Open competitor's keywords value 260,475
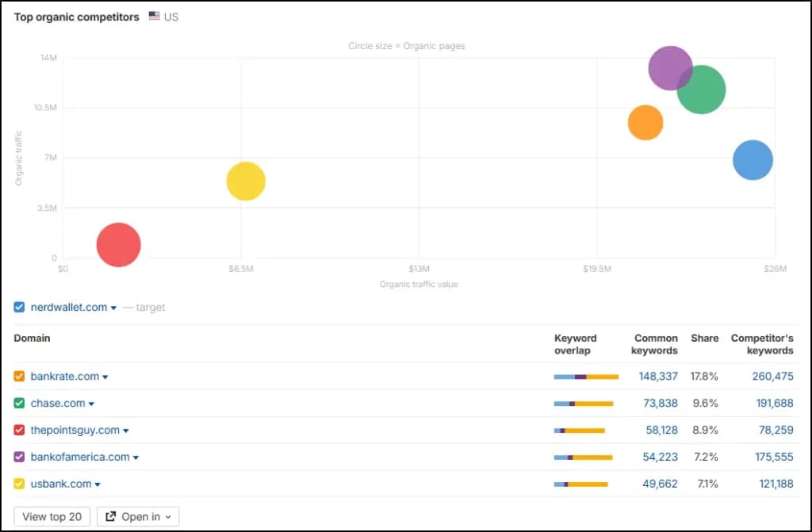This screenshot has height=532, width=812. (772, 376)
